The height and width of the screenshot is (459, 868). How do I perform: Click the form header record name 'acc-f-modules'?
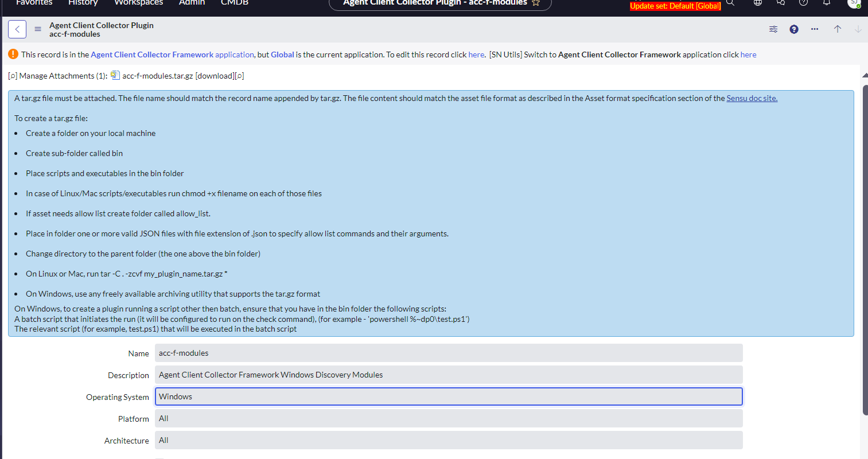click(75, 34)
